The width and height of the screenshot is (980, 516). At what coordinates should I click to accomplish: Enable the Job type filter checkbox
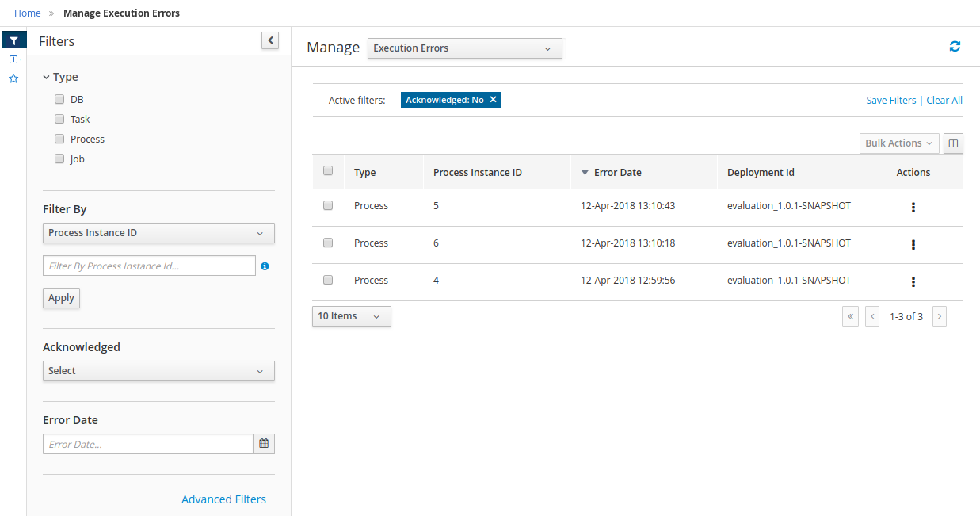point(59,159)
